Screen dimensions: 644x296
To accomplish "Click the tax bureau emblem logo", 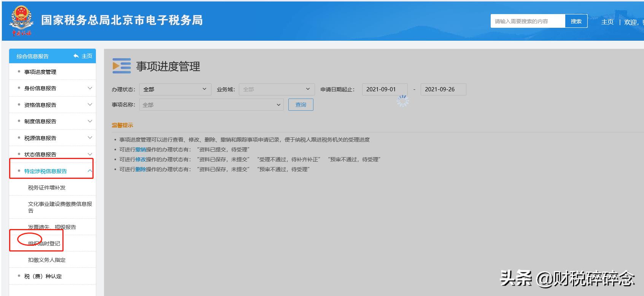I will click(21, 21).
